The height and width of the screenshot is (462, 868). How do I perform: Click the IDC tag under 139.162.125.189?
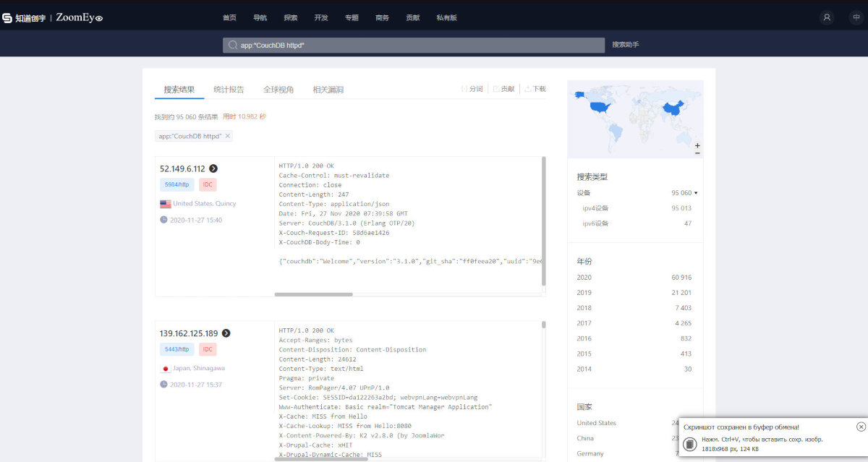[208, 350]
